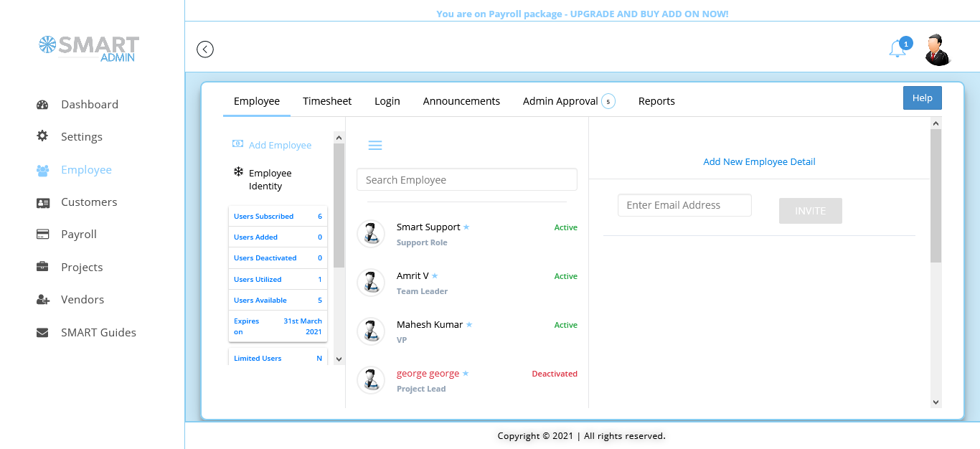Viewport: 980px width, 449px height.
Task: Click the Help button
Action: (x=922, y=98)
